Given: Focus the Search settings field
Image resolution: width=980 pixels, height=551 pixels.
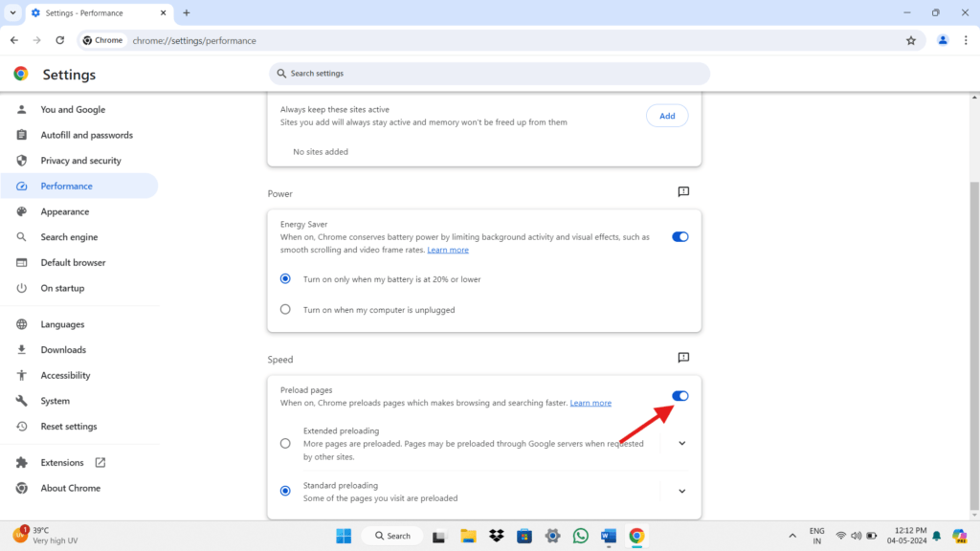Looking at the screenshot, I should [x=489, y=73].
